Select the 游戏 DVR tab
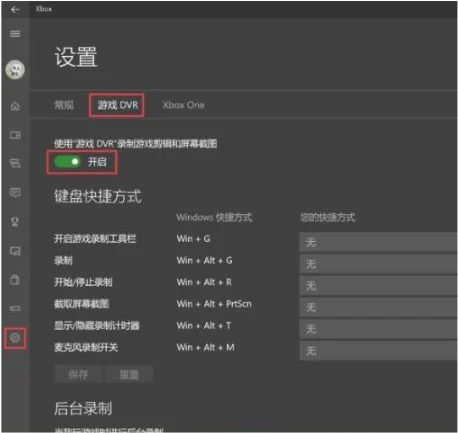The height and width of the screenshot is (433, 458). coord(117,105)
